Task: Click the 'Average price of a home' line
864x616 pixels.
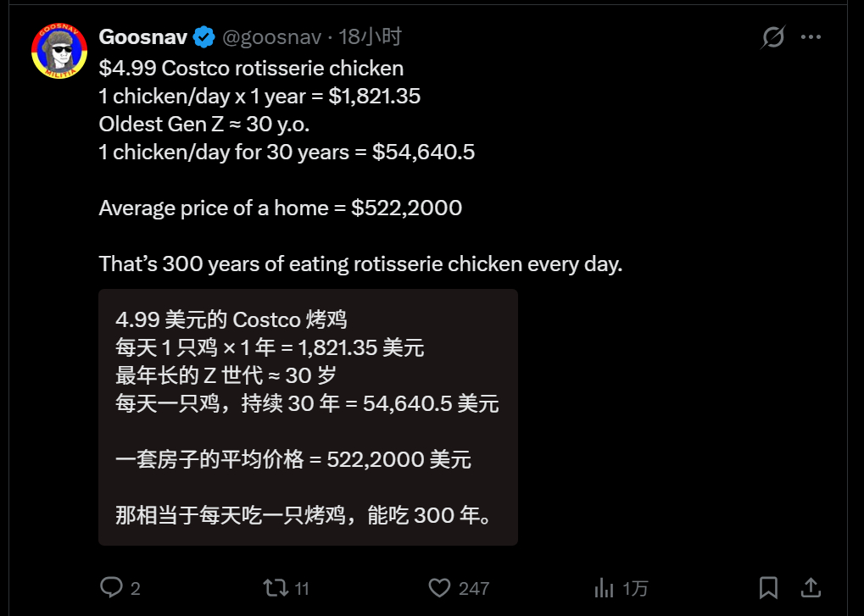Action: [x=280, y=208]
